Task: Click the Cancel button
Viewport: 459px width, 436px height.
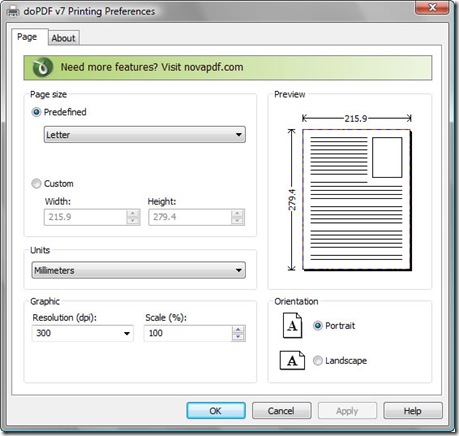Action: pos(281,411)
